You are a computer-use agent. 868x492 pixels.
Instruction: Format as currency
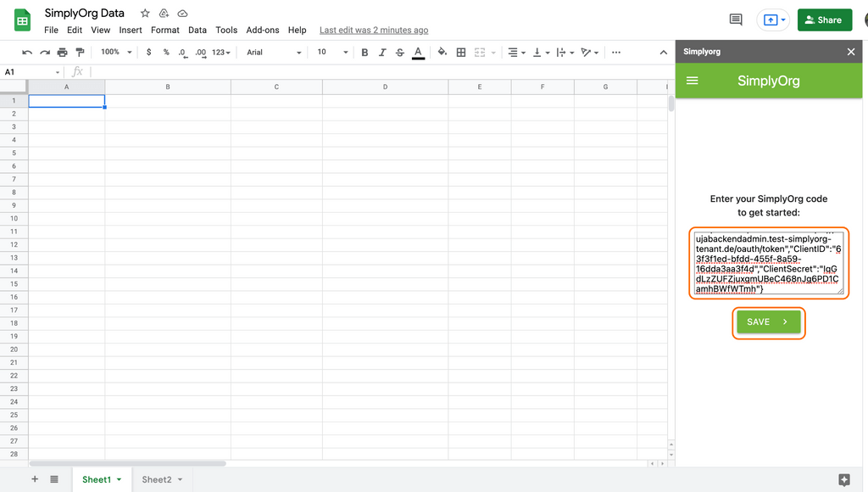tap(148, 52)
